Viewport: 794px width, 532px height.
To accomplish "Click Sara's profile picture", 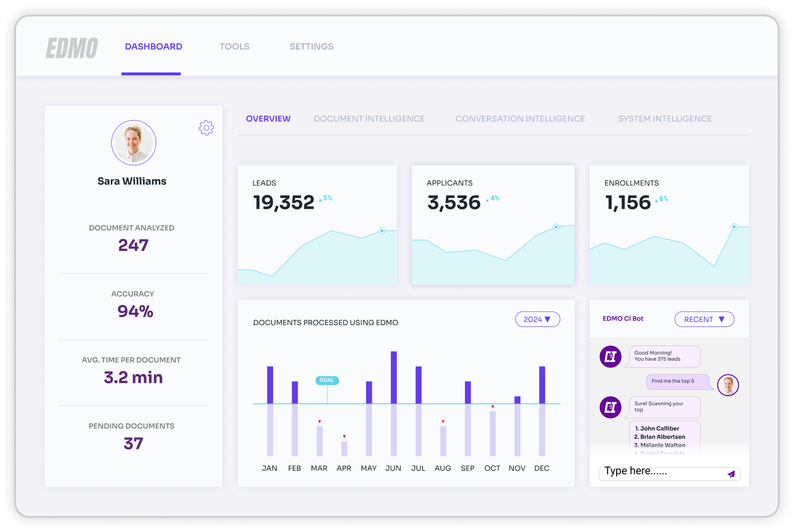I will click(x=133, y=142).
